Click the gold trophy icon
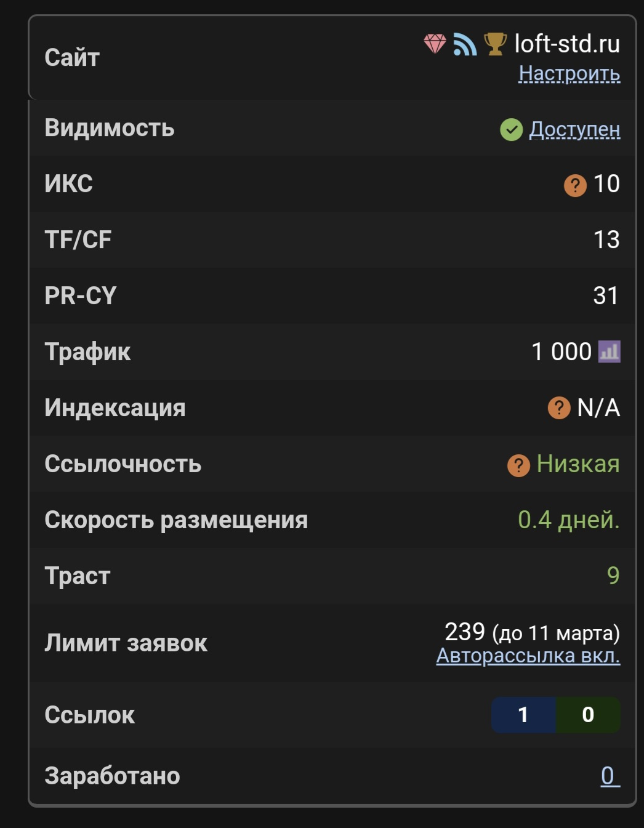Image resolution: width=644 pixels, height=828 pixels. coord(494,44)
